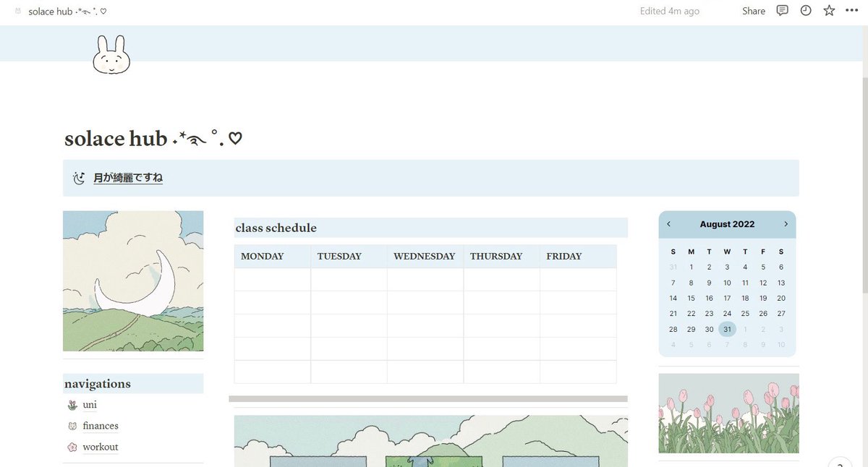This screenshot has height=467, width=868.
Task: Select August 20 in the calendar
Action: pos(781,298)
